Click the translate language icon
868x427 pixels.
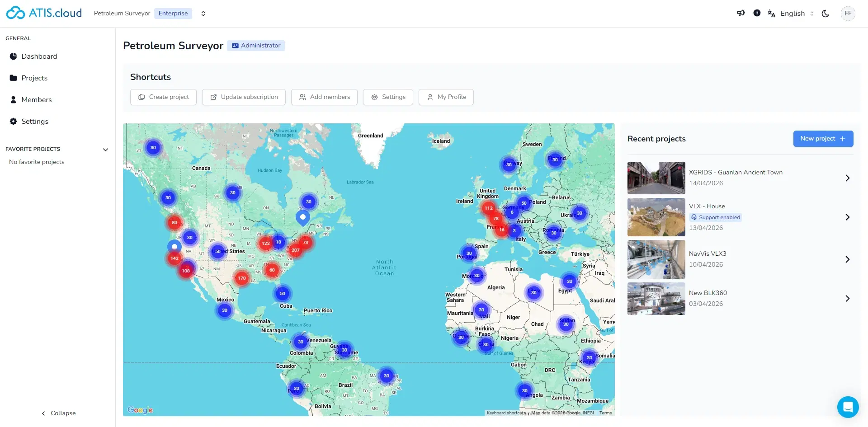(x=771, y=14)
